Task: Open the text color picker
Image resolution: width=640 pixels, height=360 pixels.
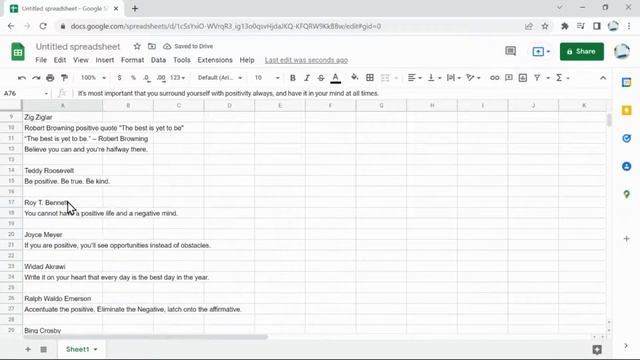Action: (336, 78)
